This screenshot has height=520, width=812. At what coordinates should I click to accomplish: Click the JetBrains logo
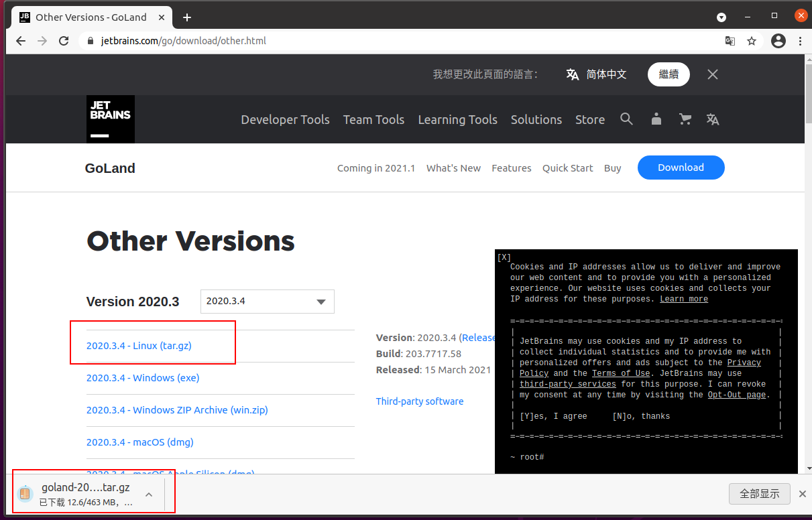(x=111, y=119)
